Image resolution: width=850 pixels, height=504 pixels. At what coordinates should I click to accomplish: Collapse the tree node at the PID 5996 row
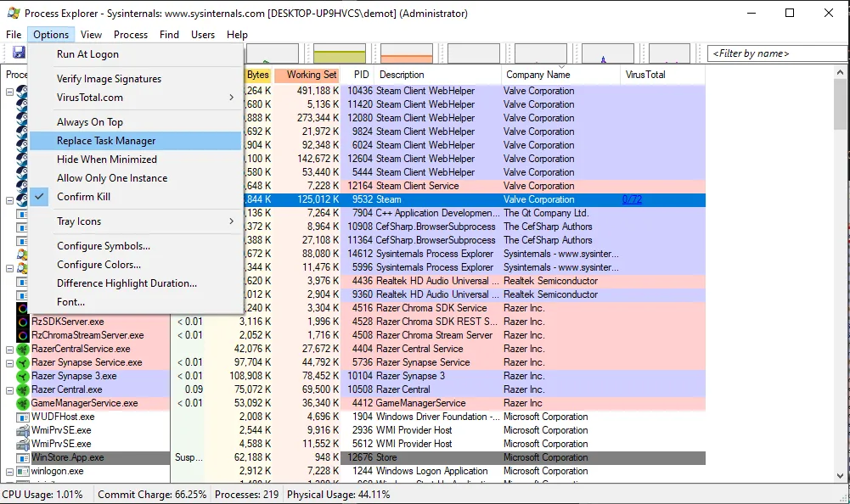coord(9,268)
